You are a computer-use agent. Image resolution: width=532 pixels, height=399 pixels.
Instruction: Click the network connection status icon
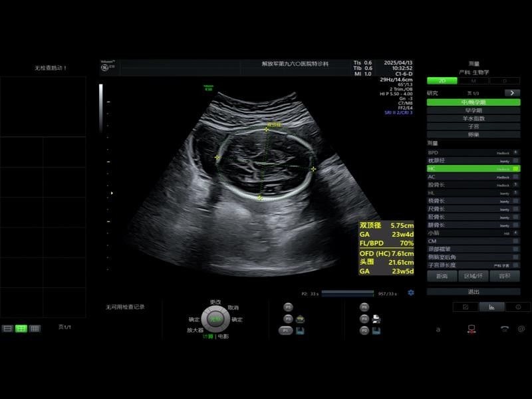click(471, 329)
